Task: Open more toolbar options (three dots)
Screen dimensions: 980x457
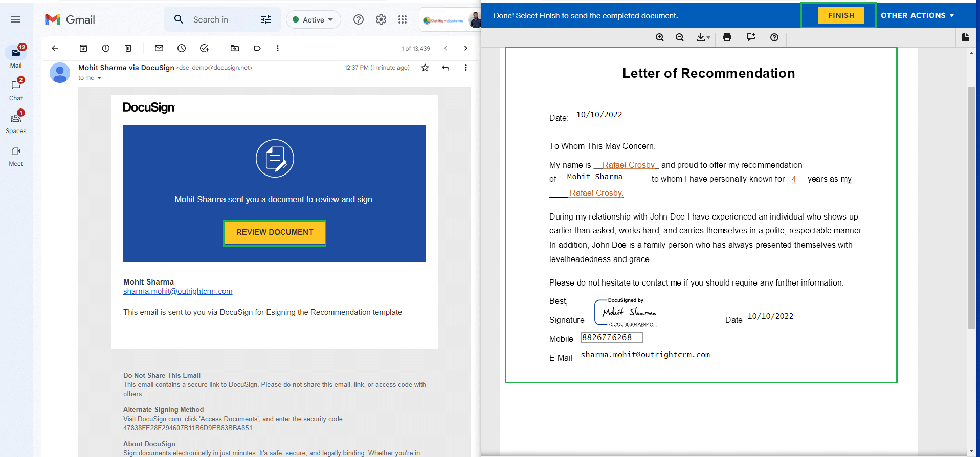Action: (278, 48)
